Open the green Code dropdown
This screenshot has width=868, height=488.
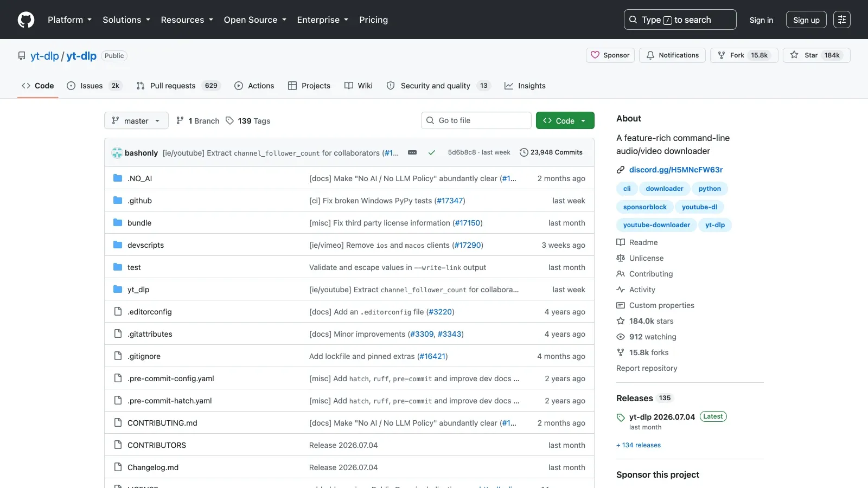coord(565,120)
